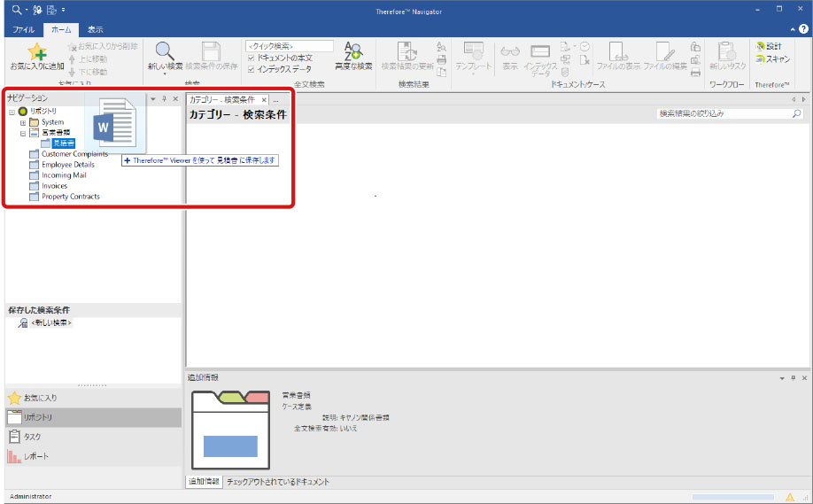Click the search result filter magnifier icon
Viewport: 813px width, 504px height.
[x=795, y=114]
